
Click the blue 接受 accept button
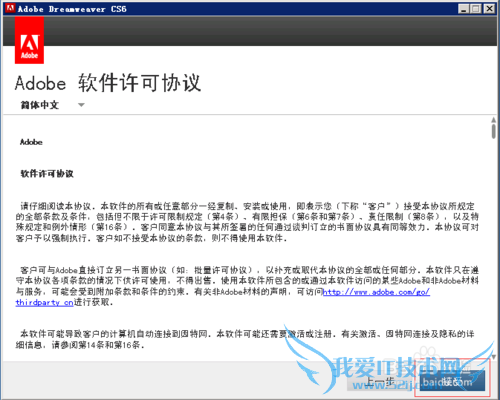pyautogui.click(x=452, y=381)
